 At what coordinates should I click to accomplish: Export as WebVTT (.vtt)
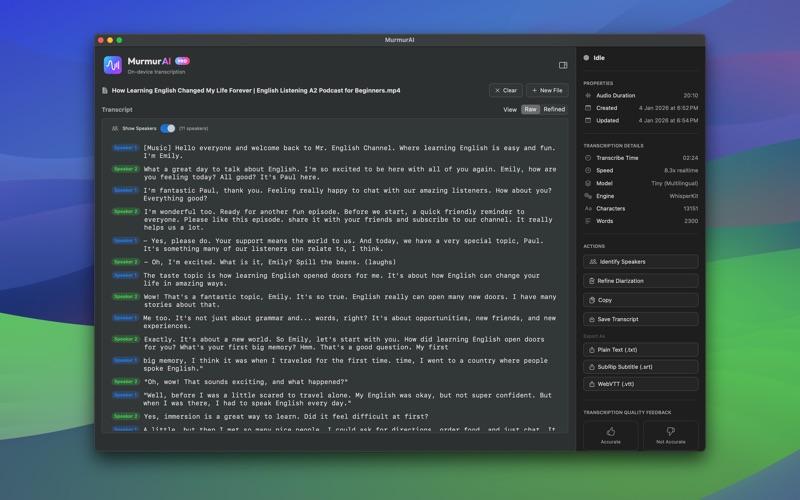coord(641,384)
